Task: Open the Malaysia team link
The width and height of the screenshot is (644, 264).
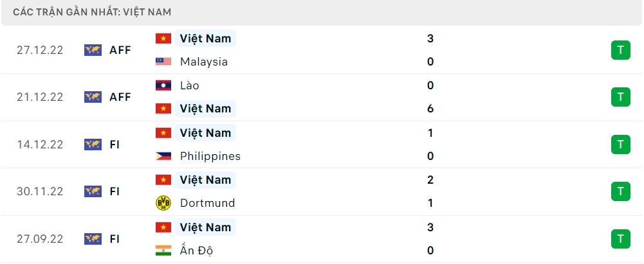Action: (x=204, y=62)
